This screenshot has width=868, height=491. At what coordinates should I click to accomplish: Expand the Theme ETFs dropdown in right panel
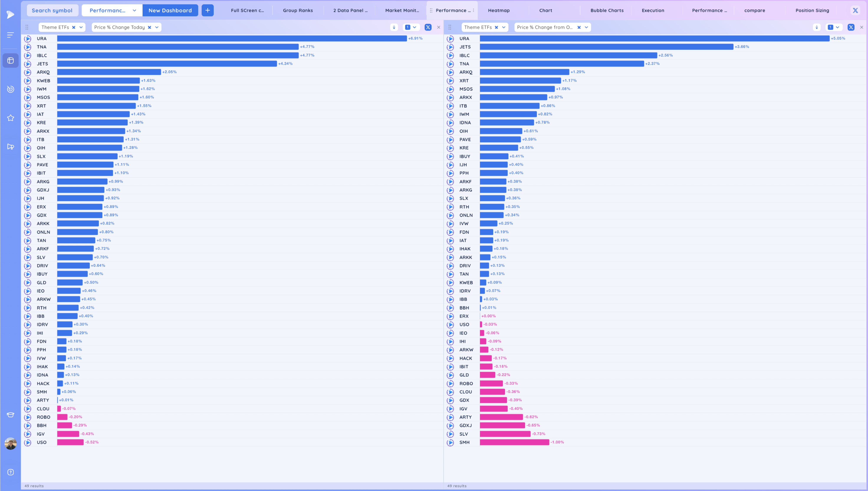[x=504, y=27]
